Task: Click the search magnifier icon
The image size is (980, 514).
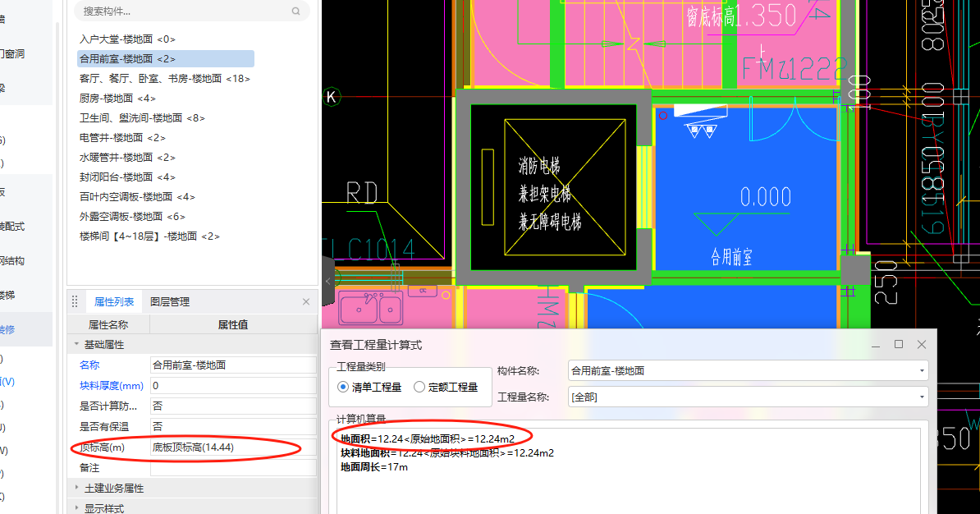Action: pos(295,11)
